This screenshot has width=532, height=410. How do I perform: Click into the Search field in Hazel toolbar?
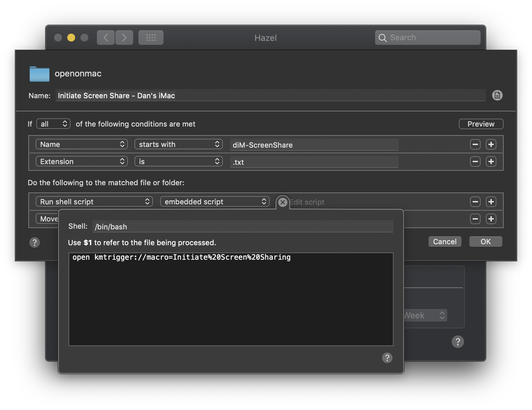tap(428, 38)
